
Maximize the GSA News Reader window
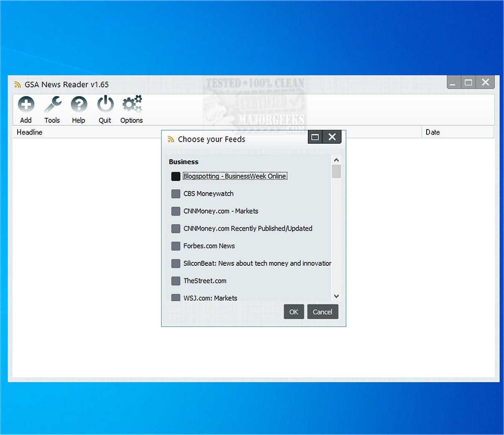pyautogui.click(x=468, y=82)
